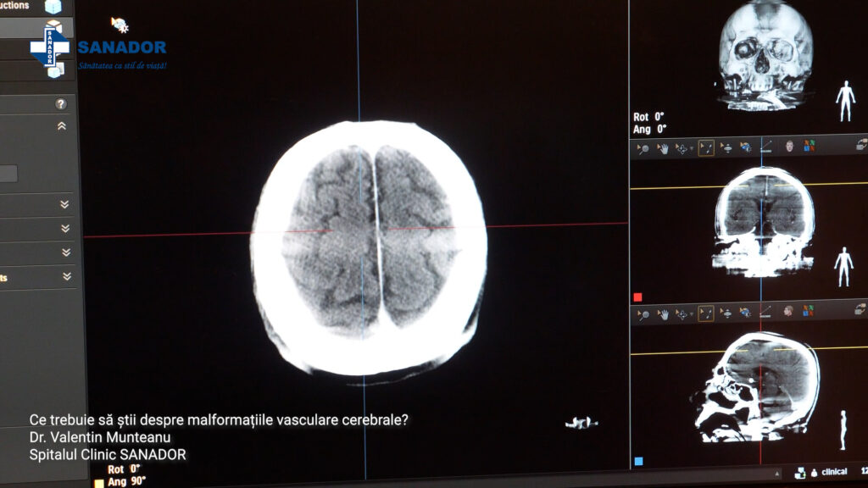Click the measure line tool in sagittal toolbar
This screenshot has height=488, width=868.
[x=766, y=313]
